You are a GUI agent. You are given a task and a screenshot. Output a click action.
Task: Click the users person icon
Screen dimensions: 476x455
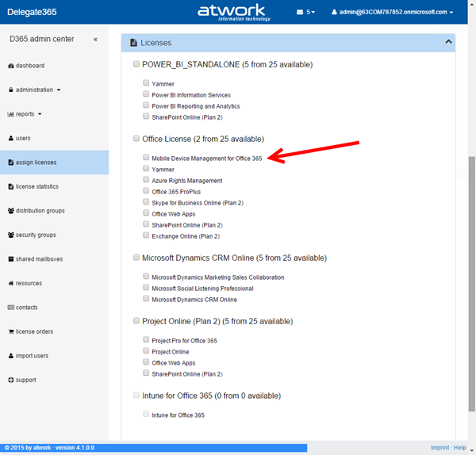pos(11,138)
